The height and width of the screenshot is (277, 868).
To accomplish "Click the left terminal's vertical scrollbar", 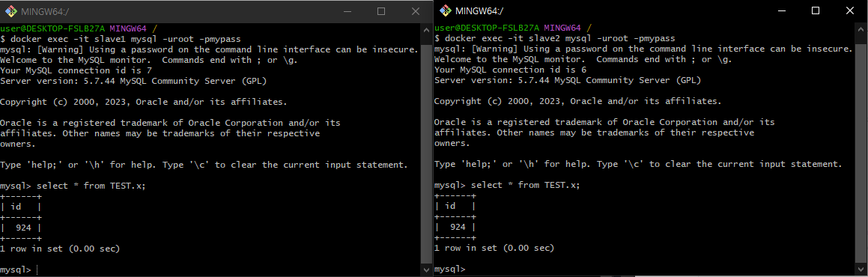I will (425, 149).
